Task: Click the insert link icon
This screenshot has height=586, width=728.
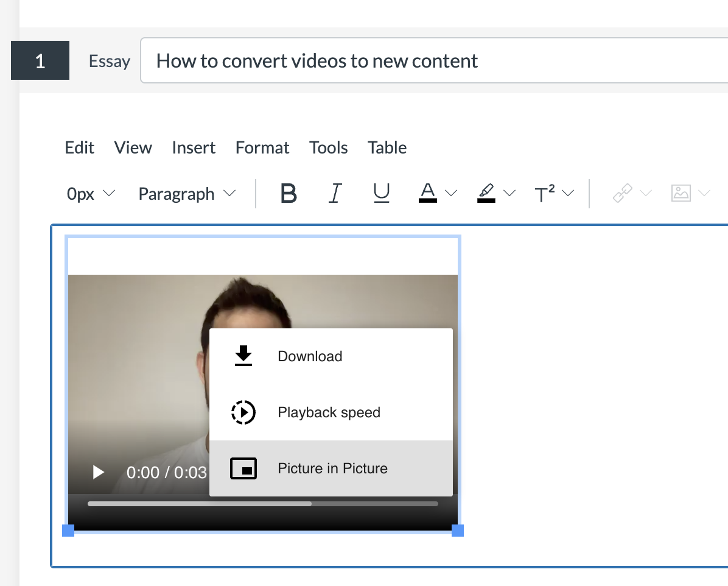Action: pos(622,193)
